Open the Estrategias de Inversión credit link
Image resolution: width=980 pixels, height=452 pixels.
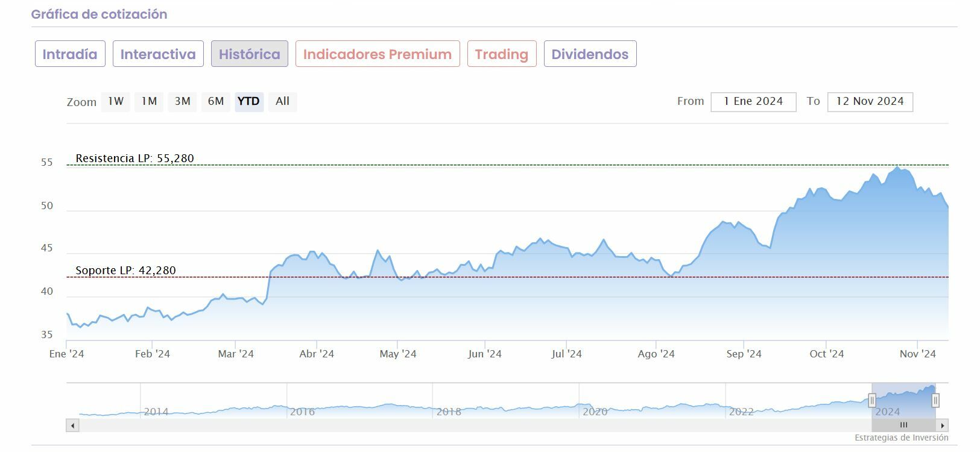pyautogui.click(x=901, y=438)
